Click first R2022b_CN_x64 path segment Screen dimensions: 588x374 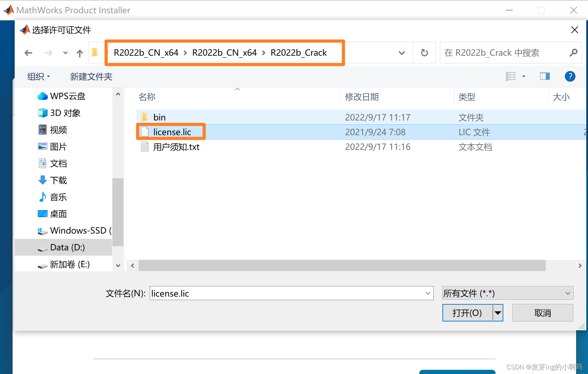coord(146,53)
